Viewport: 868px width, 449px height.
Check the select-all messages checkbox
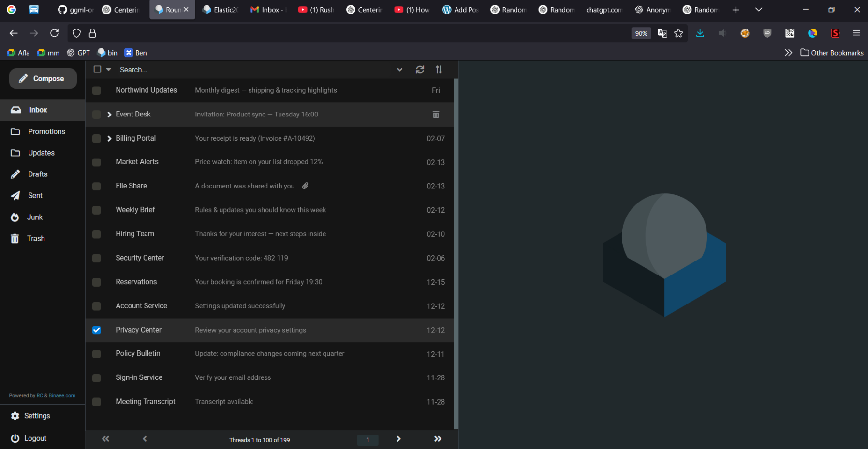(x=97, y=70)
